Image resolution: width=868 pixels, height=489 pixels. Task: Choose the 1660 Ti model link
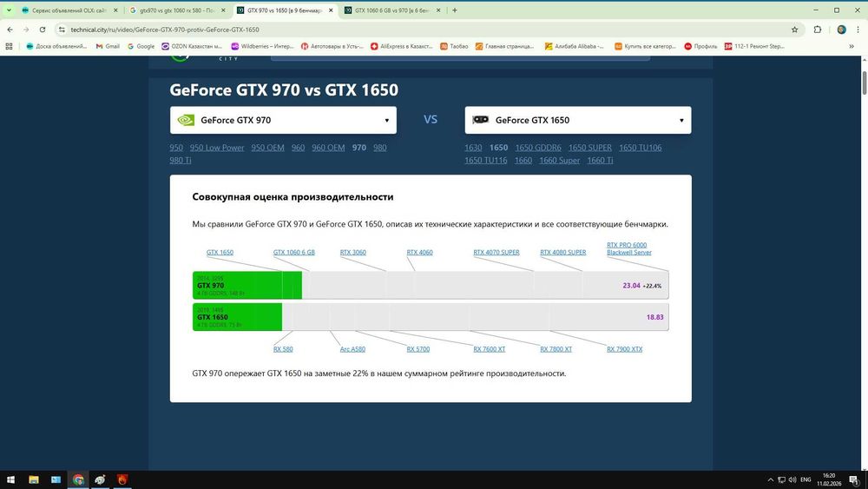600,160
